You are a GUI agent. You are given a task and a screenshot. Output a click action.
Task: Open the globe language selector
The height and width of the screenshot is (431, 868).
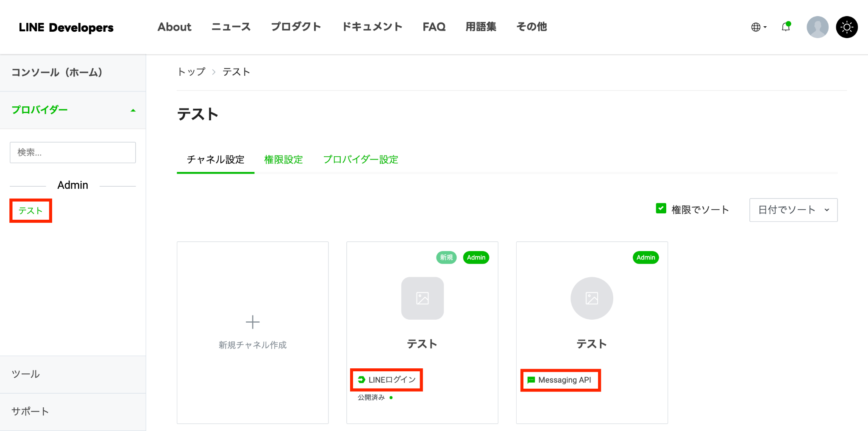pyautogui.click(x=758, y=27)
